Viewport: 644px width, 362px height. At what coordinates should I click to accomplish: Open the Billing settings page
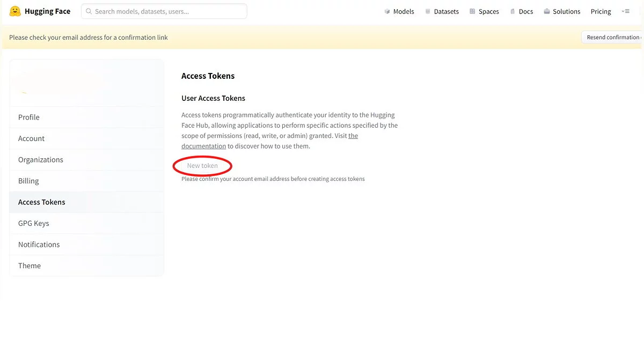click(x=28, y=181)
